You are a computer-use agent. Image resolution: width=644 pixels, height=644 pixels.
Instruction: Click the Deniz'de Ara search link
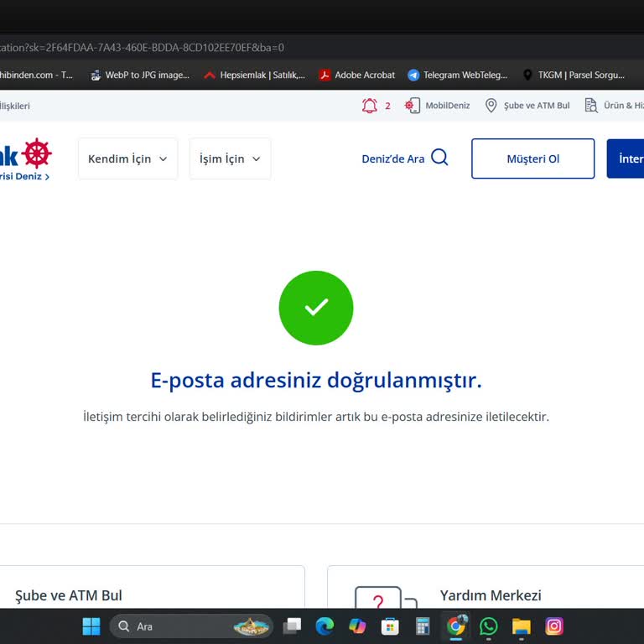click(x=393, y=159)
